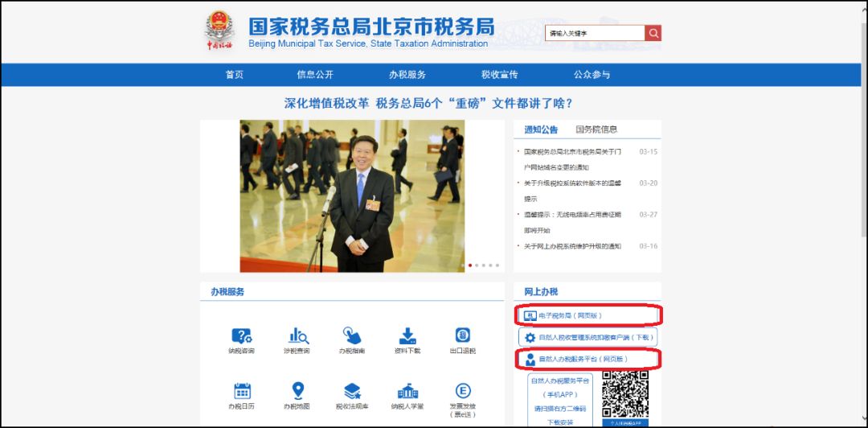Open notice about 升级税控系统软件版本
The height and width of the screenshot is (428, 868).
(x=572, y=191)
